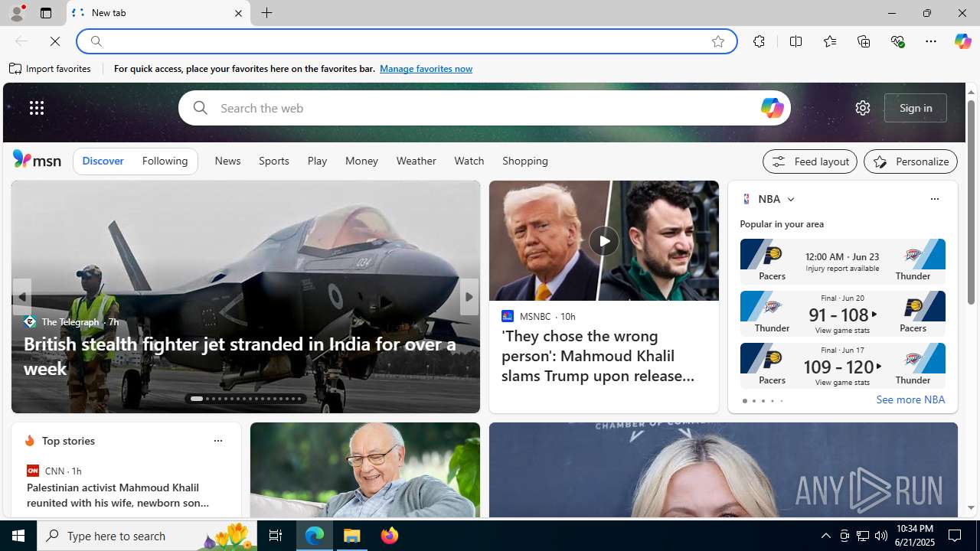Click the web search magnifier icon
This screenshot has height=551, width=980.
point(200,108)
